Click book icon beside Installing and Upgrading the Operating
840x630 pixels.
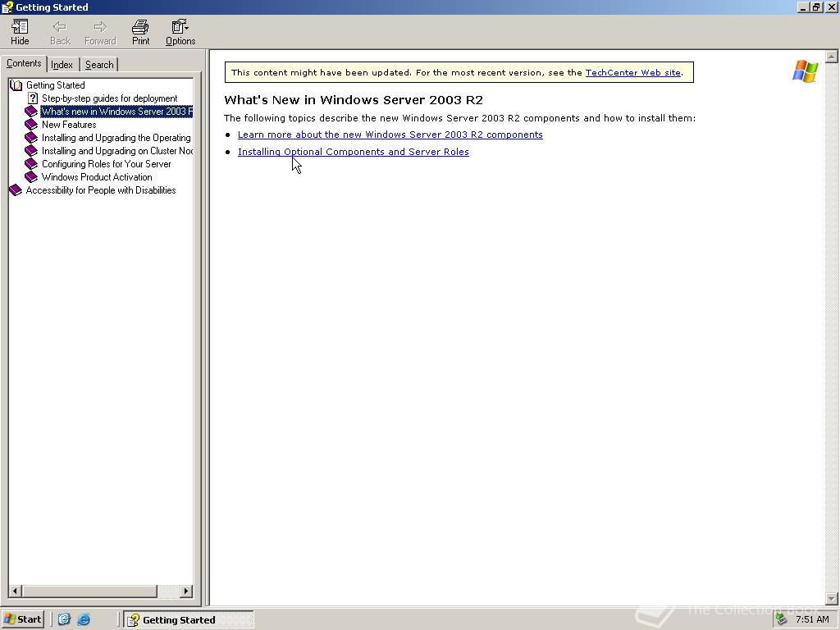pyautogui.click(x=32, y=138)
